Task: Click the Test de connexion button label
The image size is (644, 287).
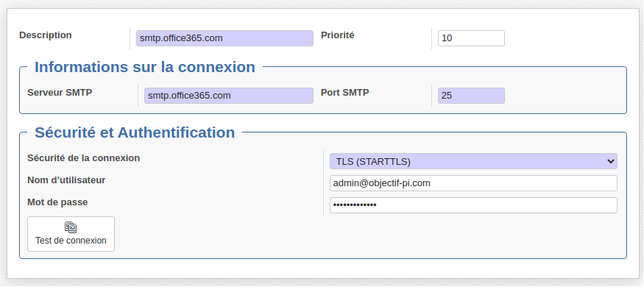Action: tap(71, 241)
